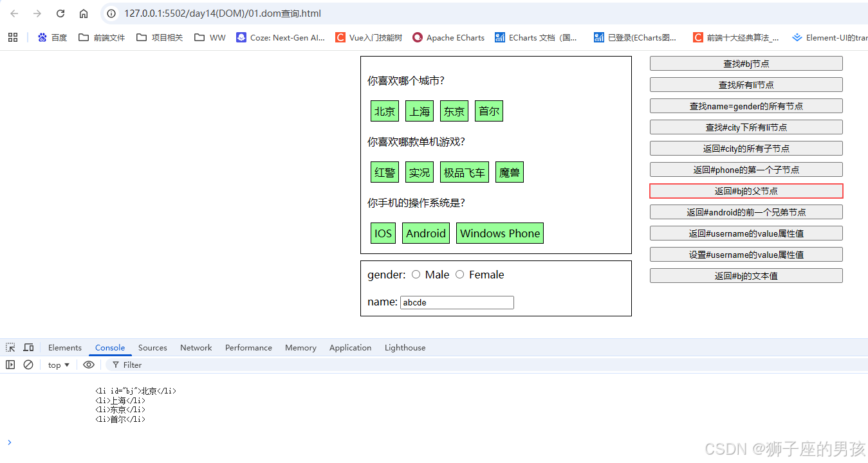Open the site information icon in address bar

click(x=111, y=14)
